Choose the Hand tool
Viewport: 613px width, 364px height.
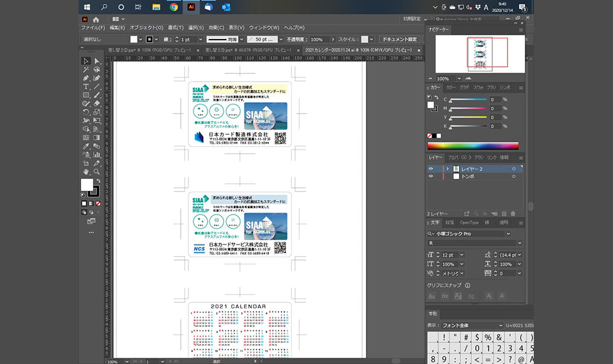coord(86,172)
